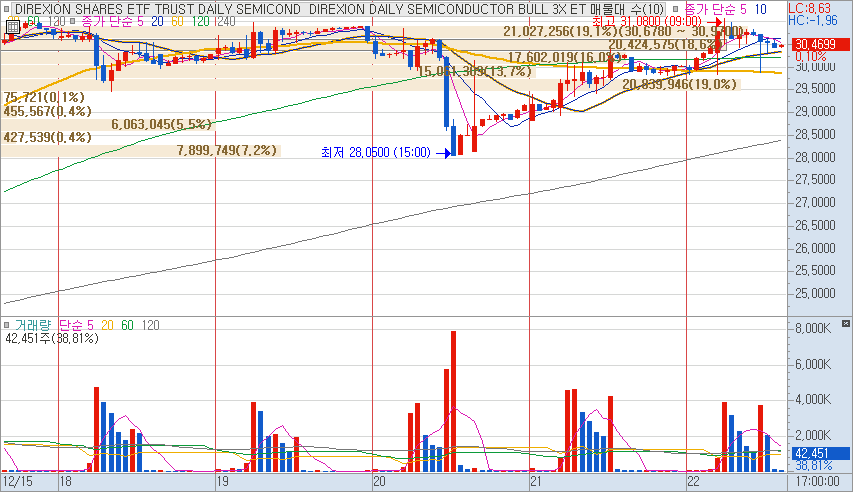Click the 240 moving average legend label
The height and width of the screenshot is (492, 853).
coord(225,22)
